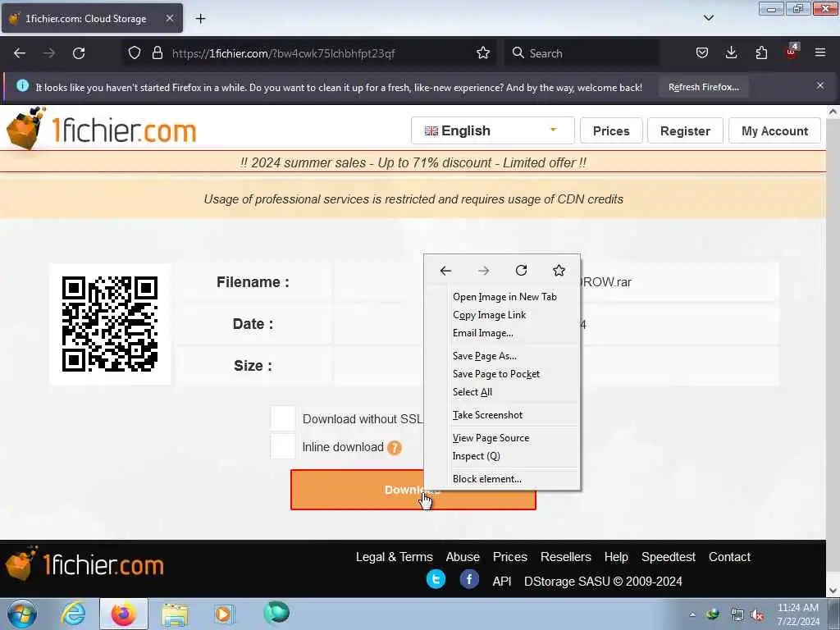Open the Contact footer link
Image resolution: width=840 pixels, height=630 pixels.
tap(729, 557)
